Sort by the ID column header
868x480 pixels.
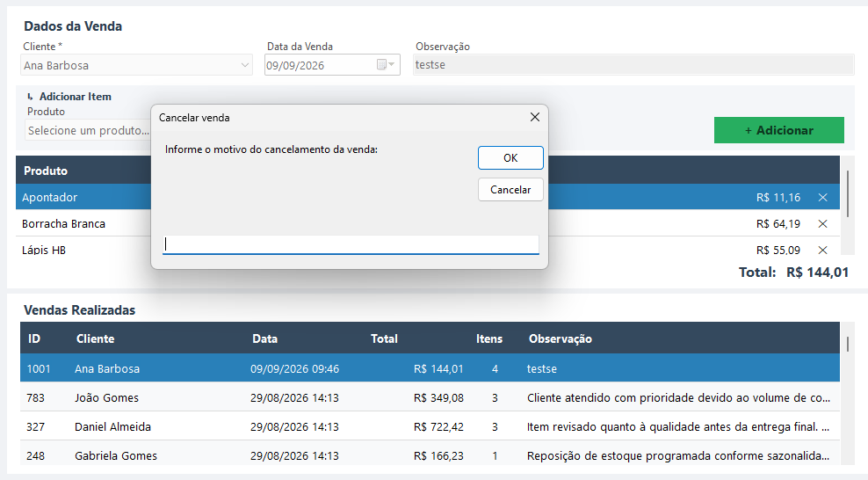coord(34,338)
